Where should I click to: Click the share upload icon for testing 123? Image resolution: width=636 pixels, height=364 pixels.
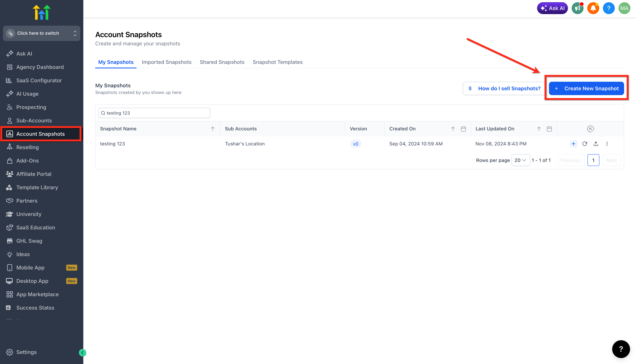(x=596, y=144)
